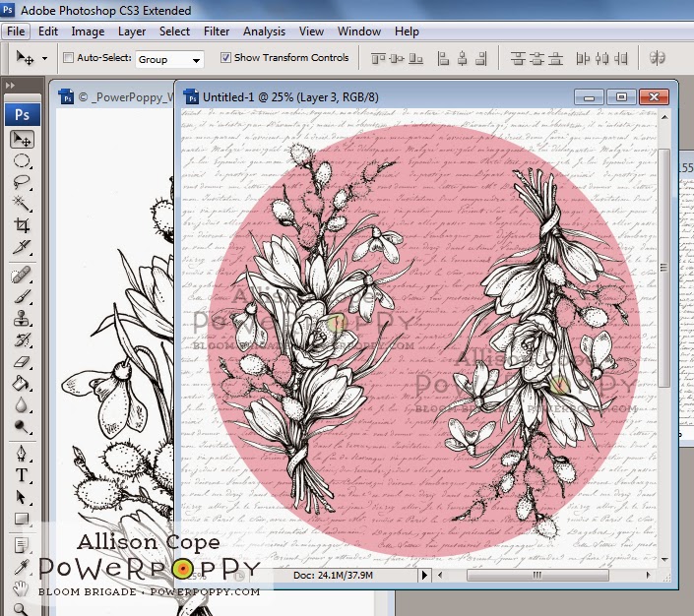Expand the toolbox with double-arrow button
The width and height of the screenshot is (694, 616).
click(x=10, y=85)
